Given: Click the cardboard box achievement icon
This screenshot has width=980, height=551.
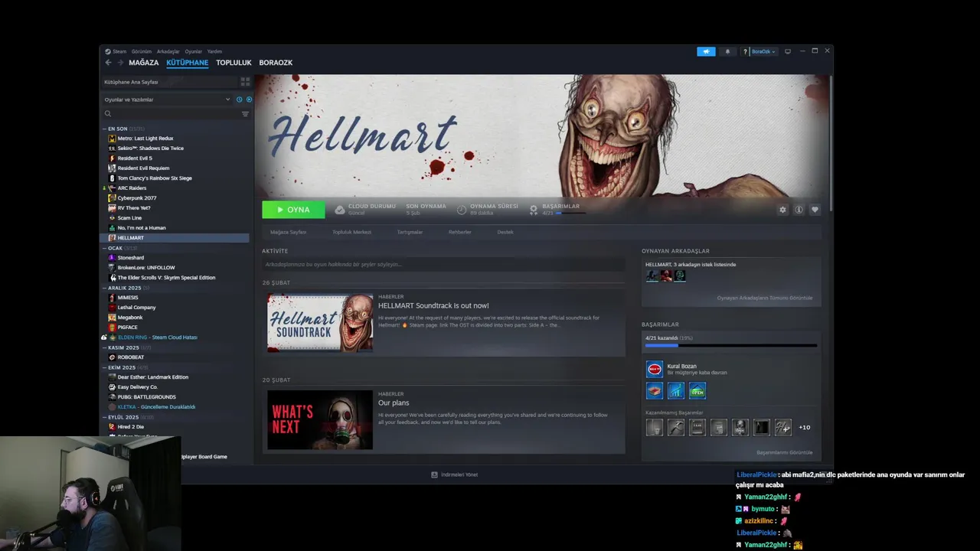Looking at the screenshot, I should click(x=655, y=391).
